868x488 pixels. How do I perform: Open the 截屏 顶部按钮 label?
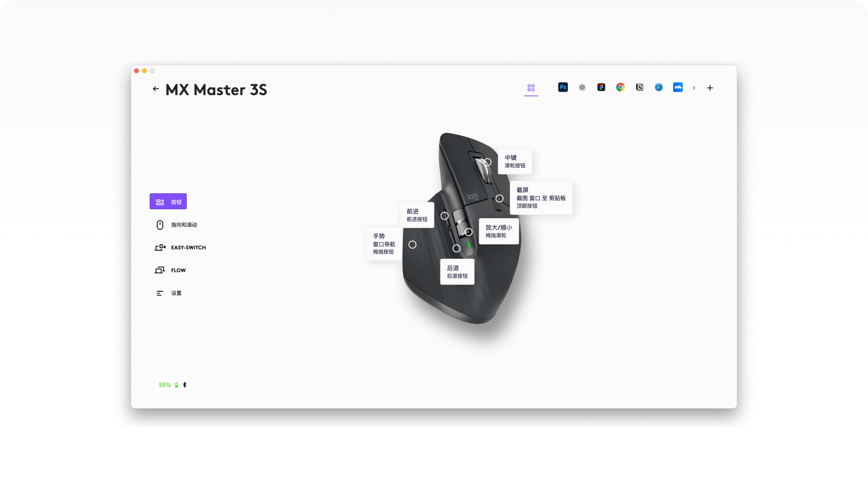541,198
